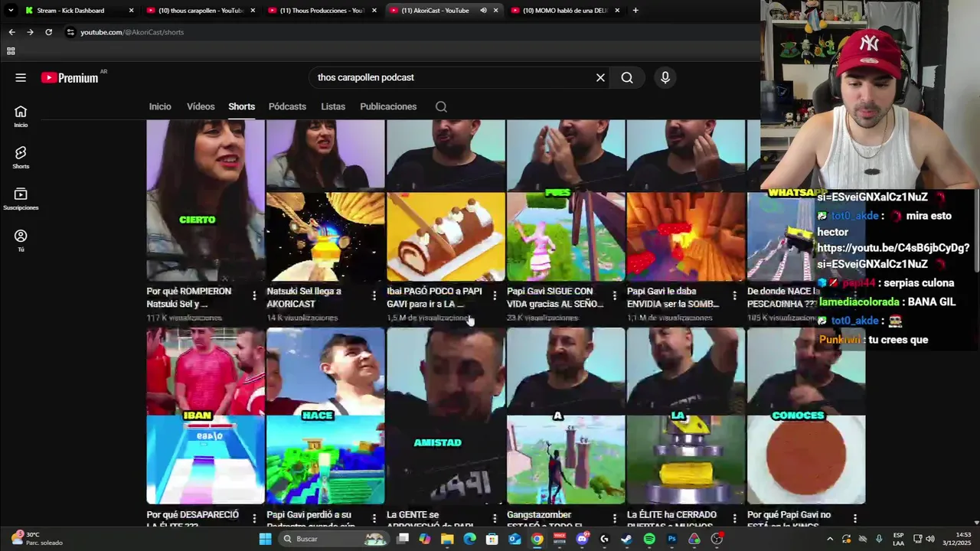Go forward with the browser forward arrow
This screenshot has width=980, height=551.
[30, 32]
